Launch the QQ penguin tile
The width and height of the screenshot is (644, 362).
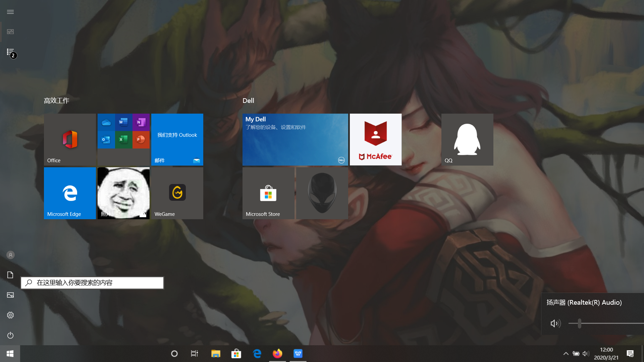(x=467, y=139)
